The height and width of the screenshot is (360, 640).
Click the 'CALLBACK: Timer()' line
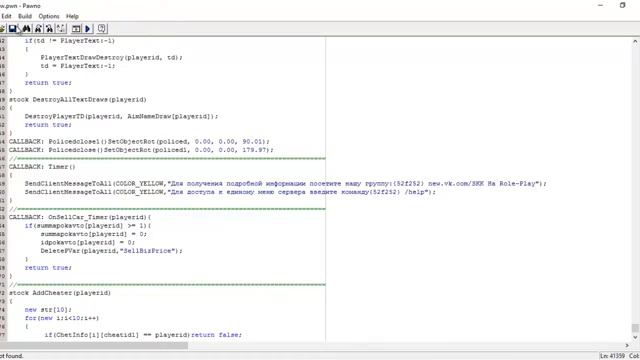point(42,167)
